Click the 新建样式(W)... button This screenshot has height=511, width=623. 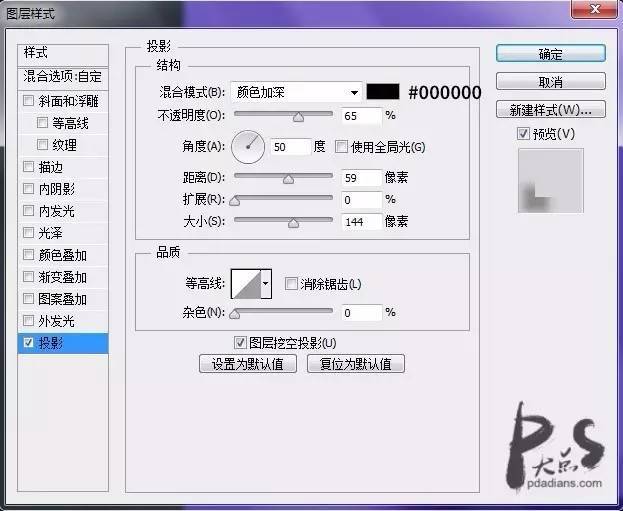pyautogui.click(x=551, y=110)
